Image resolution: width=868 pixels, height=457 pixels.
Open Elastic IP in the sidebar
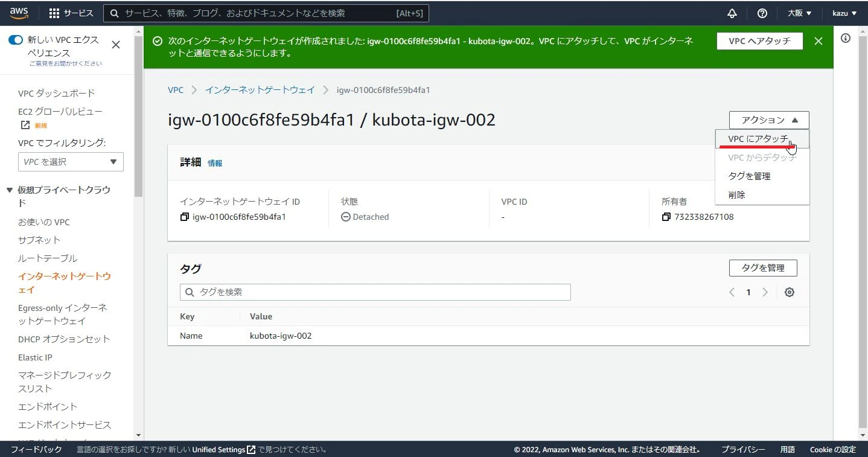(35, 357)
